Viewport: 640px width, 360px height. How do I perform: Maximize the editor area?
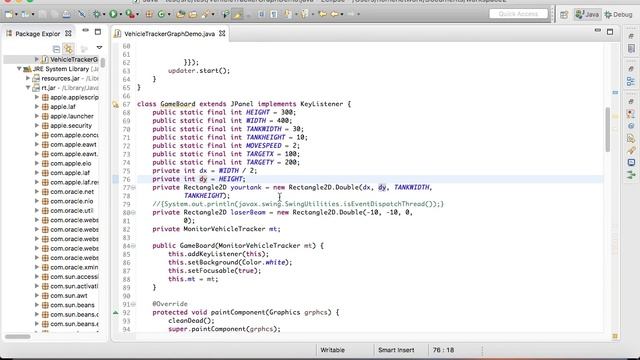coord(610,31)
